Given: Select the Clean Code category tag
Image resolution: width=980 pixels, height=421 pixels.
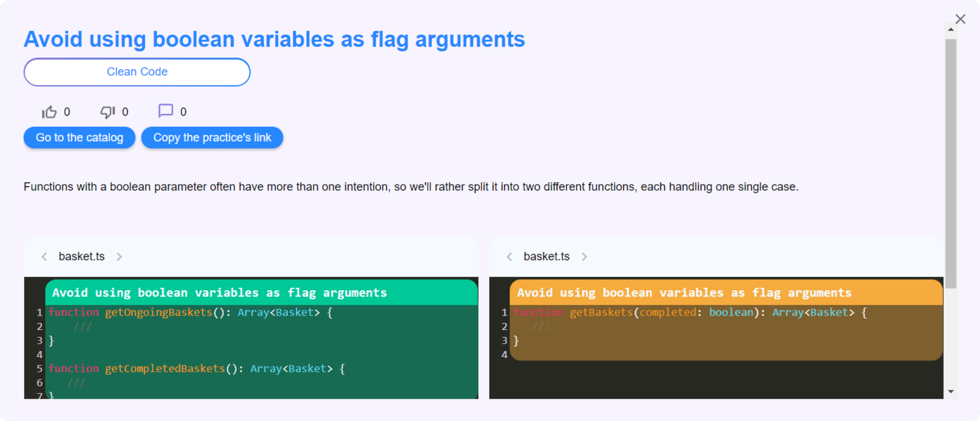Looking at the screenshot, I should [x=137, y=72].
